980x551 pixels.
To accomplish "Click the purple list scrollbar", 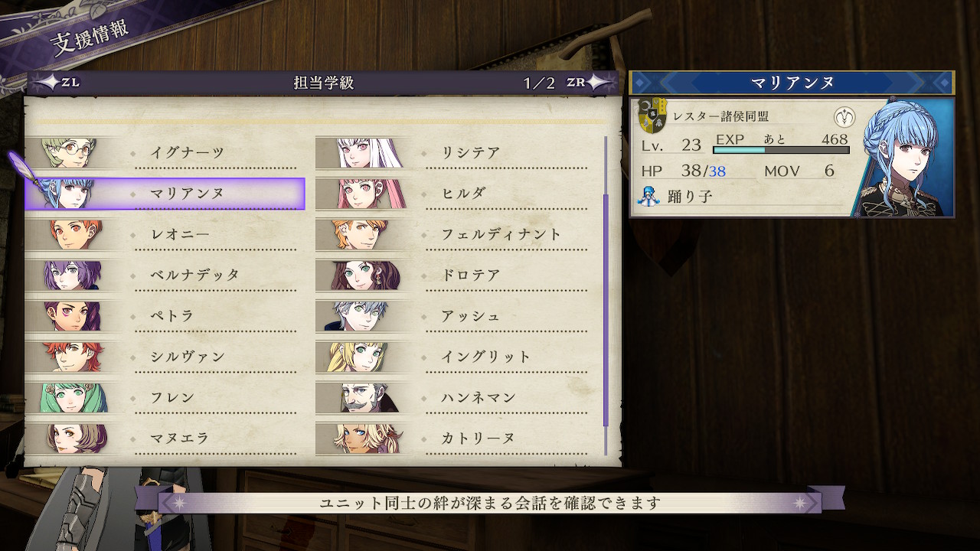I will [606, 310].
